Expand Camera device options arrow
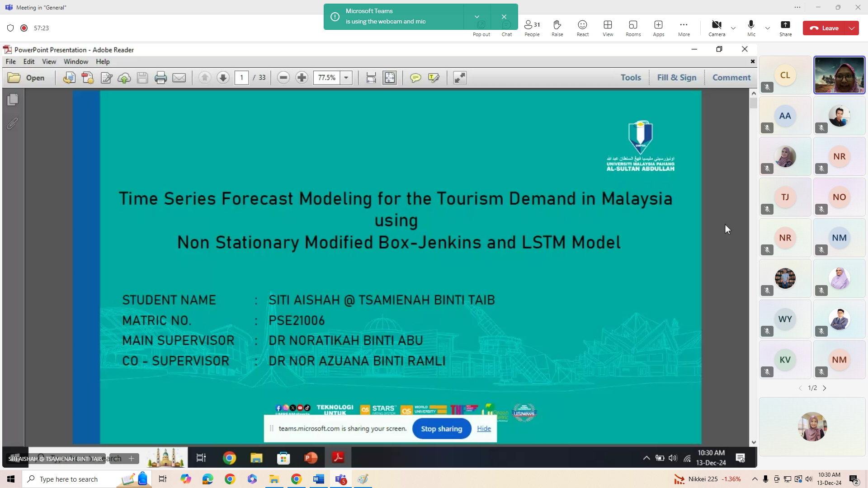The image size is (868, 488). (733, 28)
